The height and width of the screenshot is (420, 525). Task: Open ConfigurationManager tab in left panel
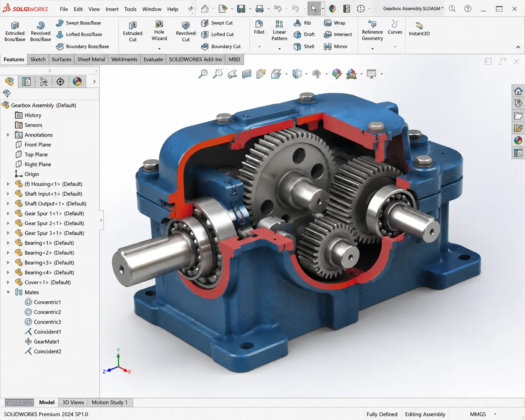(43, 82)
